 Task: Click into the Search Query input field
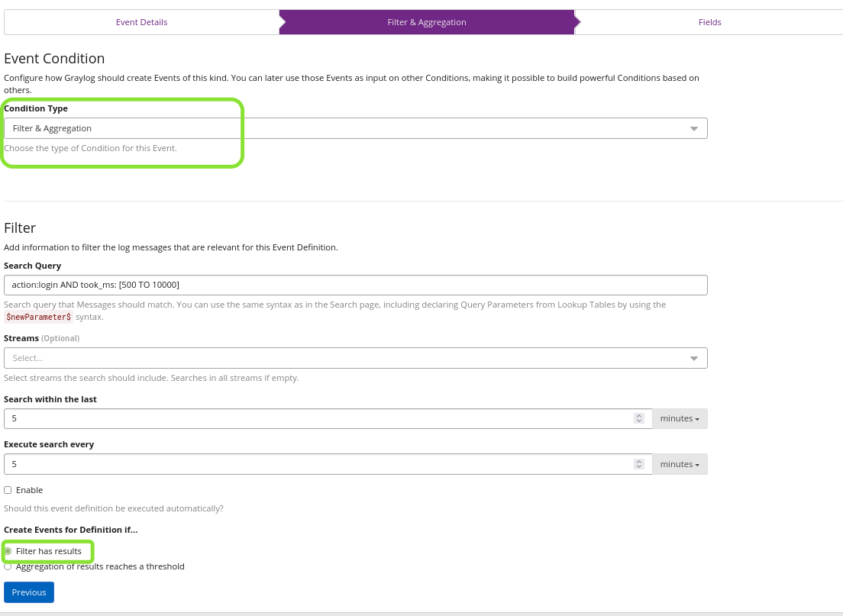tap(355, 285)
